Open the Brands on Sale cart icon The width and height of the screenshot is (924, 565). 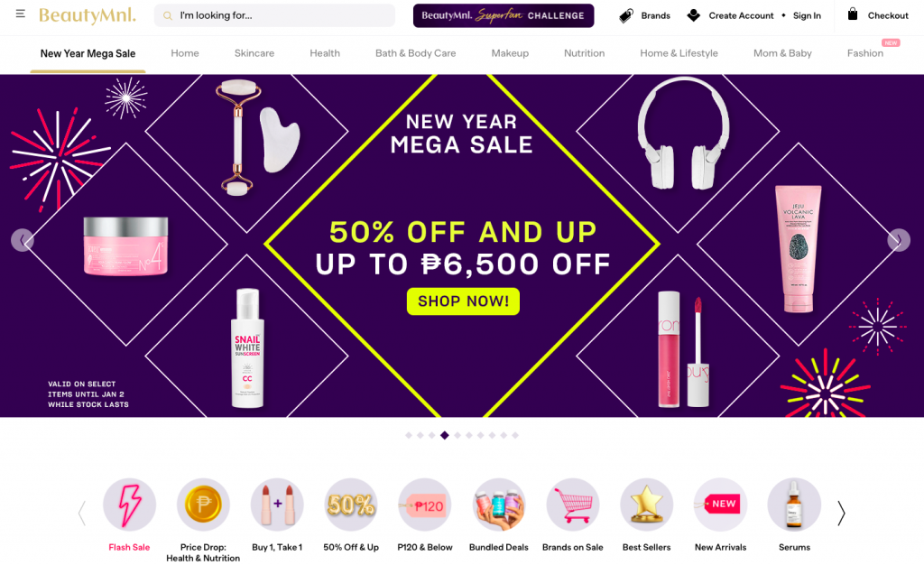pos(573,505)
